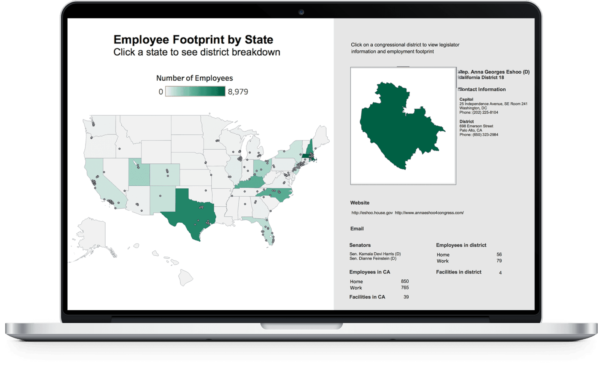Choose North Carolina on the map
600x366 pixels.
pyautogui.click(x=276, y=194)
